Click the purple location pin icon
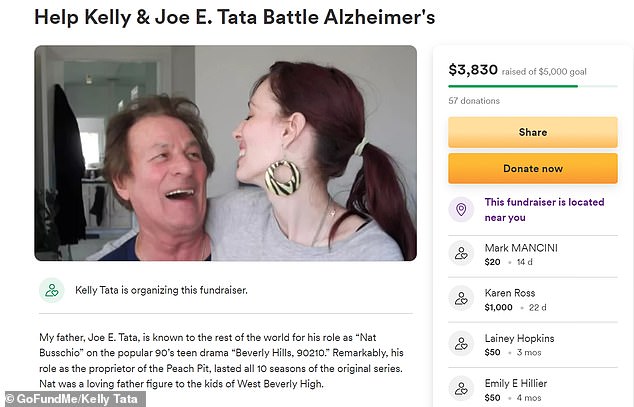Screen dimensions: 634x407 461,209
